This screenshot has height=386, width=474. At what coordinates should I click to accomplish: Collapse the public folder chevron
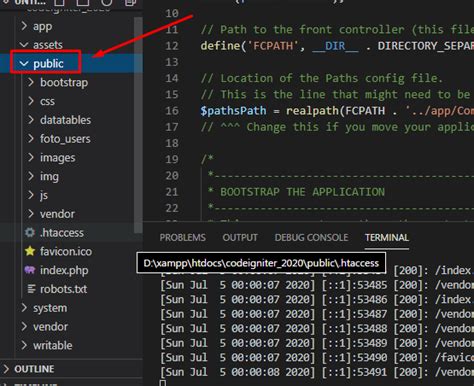[x=24, y=63]
